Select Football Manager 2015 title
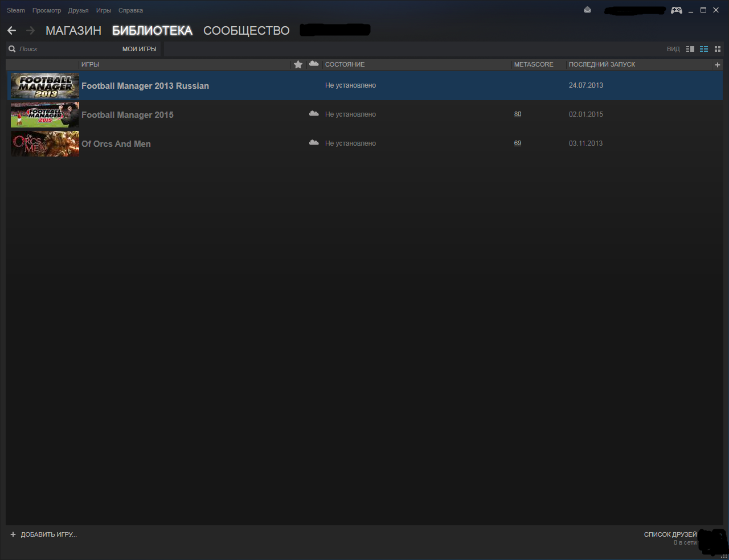The width and height of the screenshot is (729, 560). [128, 114]
